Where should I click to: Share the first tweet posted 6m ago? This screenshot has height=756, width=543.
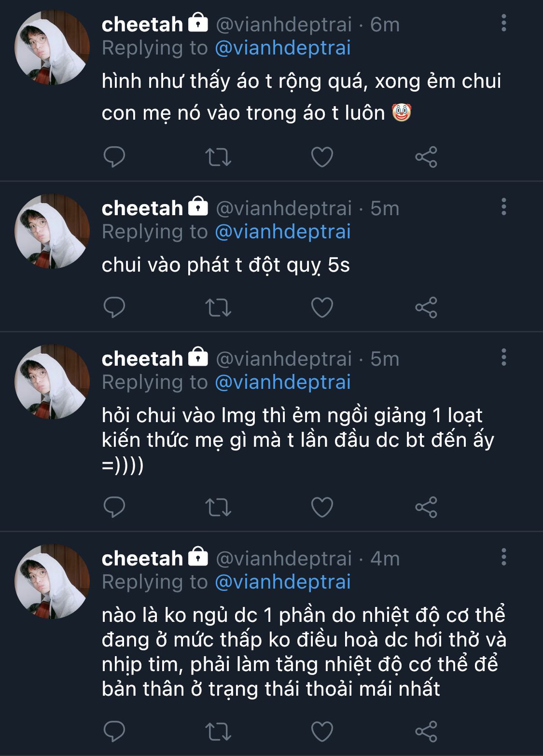tap(426, 157)
